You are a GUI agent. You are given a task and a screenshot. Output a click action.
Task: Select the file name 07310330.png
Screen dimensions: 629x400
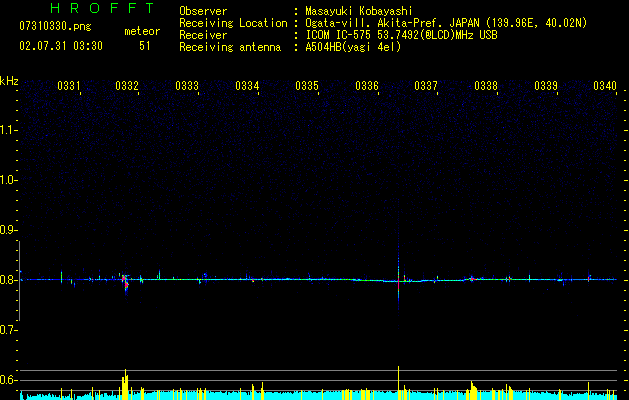click(x=55, y=26)
